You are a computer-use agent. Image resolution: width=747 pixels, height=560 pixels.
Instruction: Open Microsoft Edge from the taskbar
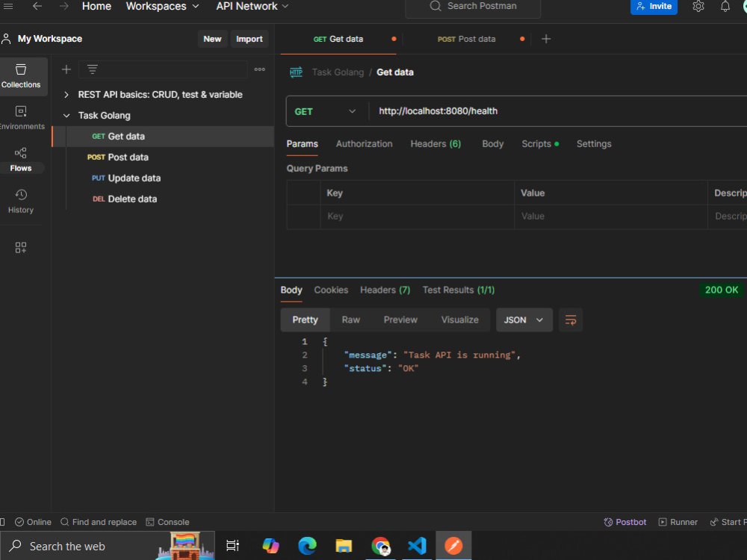(307, 546)
